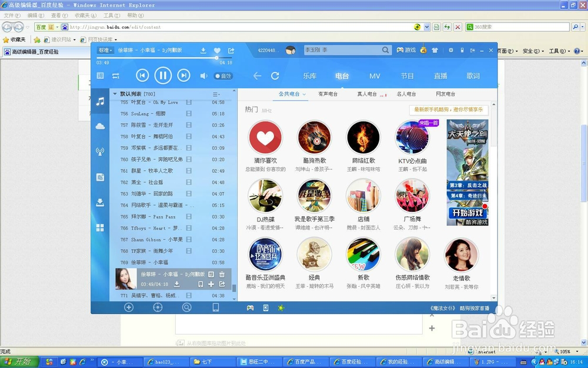Viewport: 588px width, 368px height.
Task: Open KuGou settings gear icon
Action: tap(451, 50)
